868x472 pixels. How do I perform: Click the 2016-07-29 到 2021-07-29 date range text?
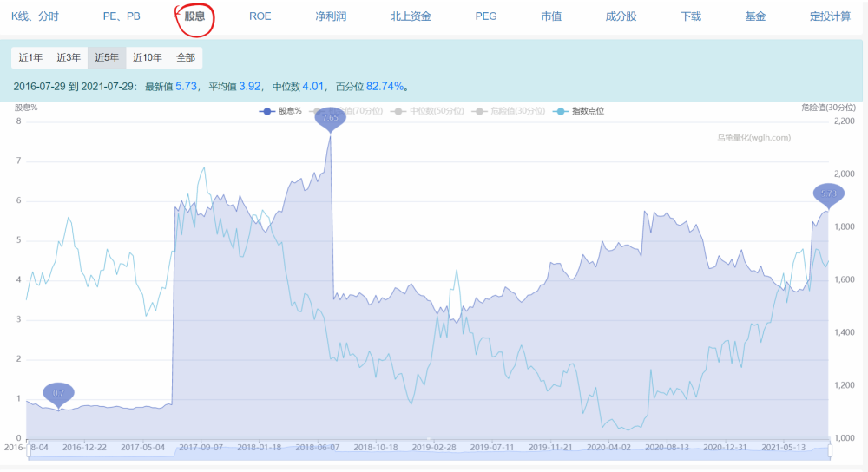pos(74,86)
